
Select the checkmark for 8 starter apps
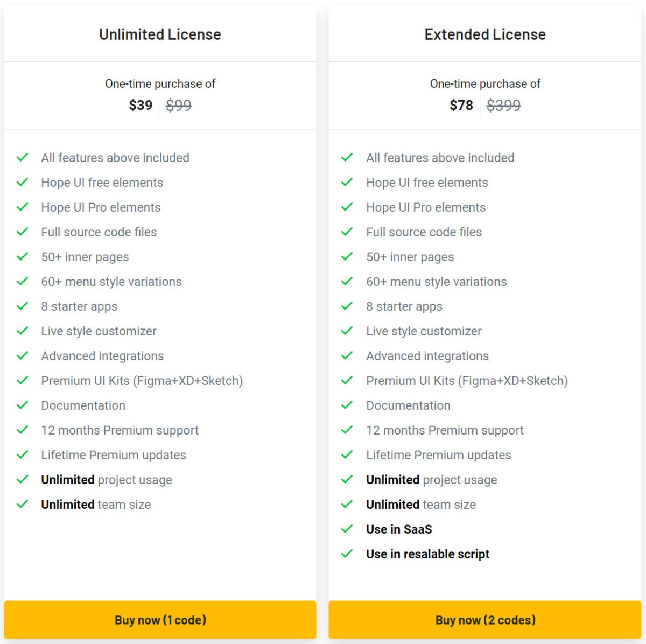click(23, 306)
